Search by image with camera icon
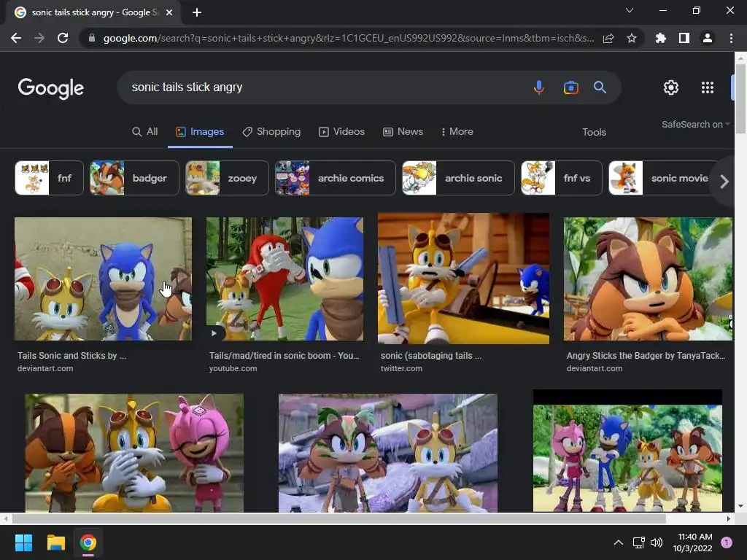 [x=570, y=87]
